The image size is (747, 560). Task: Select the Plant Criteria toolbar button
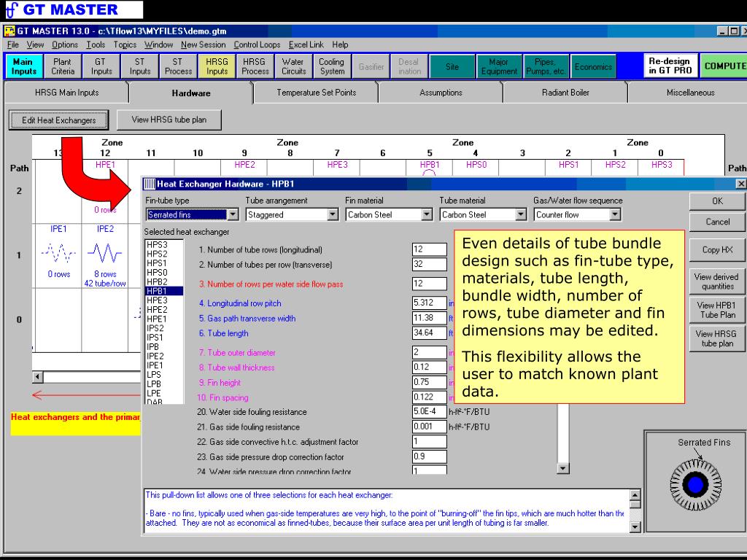point(63,66)
